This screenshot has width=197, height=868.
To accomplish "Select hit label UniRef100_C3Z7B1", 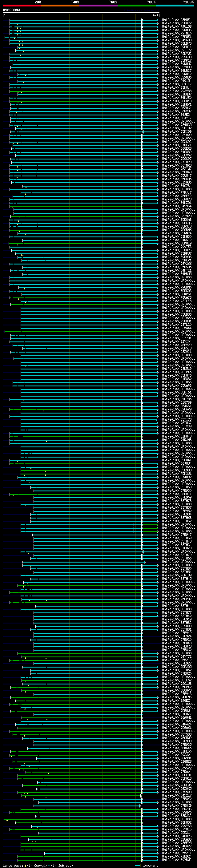I will click(176, 338).
